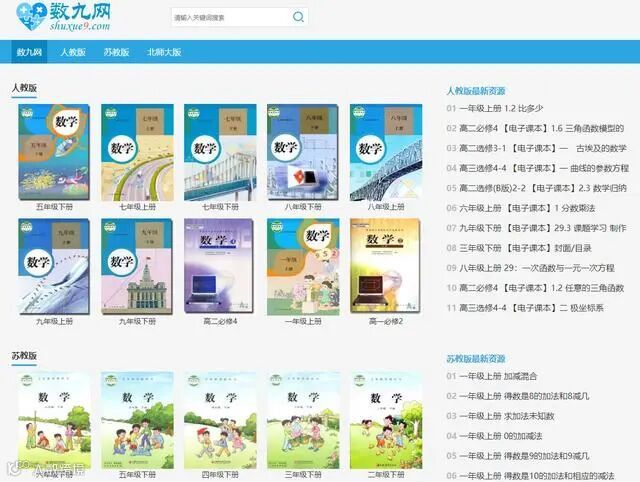
Task: Open the 九年级下册 textbook cover
Action: [x=137, y=267]
